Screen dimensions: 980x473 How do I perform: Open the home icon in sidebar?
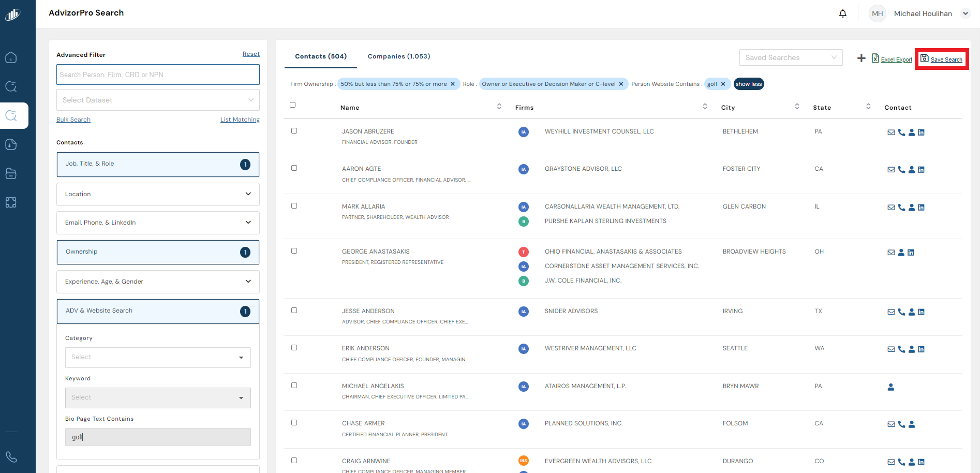point(11,57)
